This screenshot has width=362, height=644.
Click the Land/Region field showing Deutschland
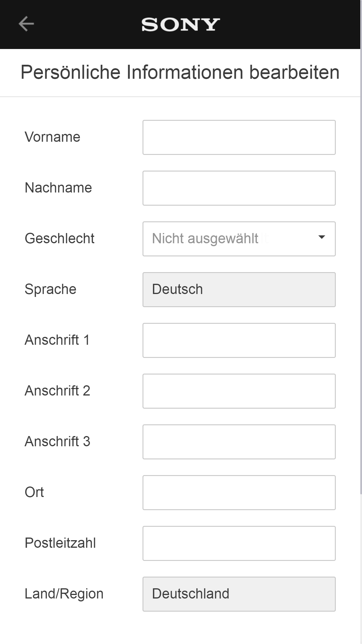pos(239,594)
